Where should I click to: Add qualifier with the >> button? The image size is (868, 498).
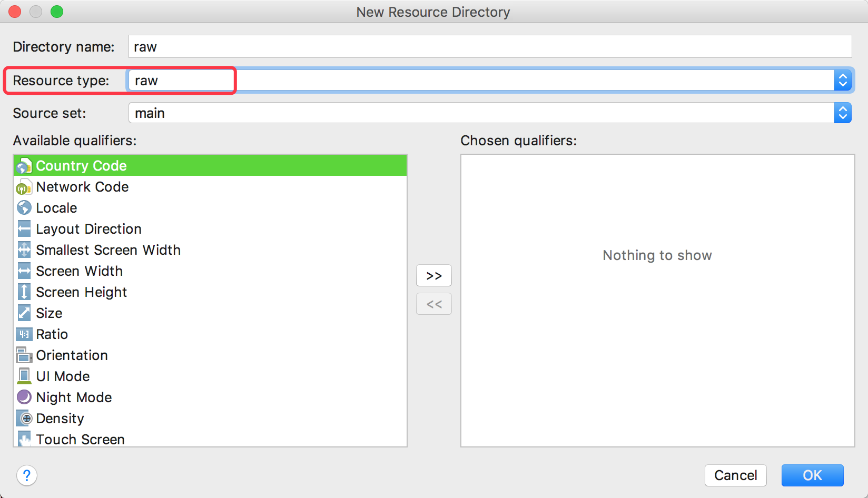433,276
